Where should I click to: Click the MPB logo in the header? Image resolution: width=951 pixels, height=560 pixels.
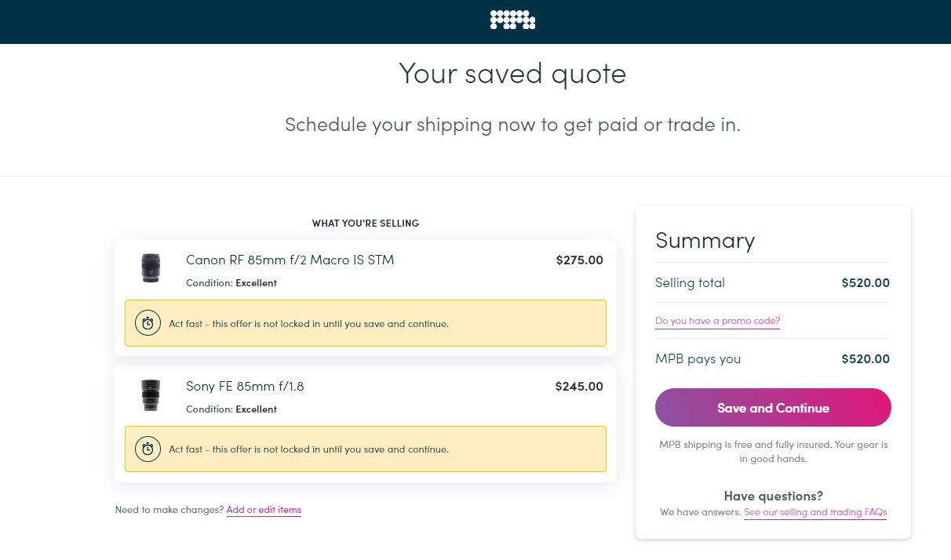point(512,20)
